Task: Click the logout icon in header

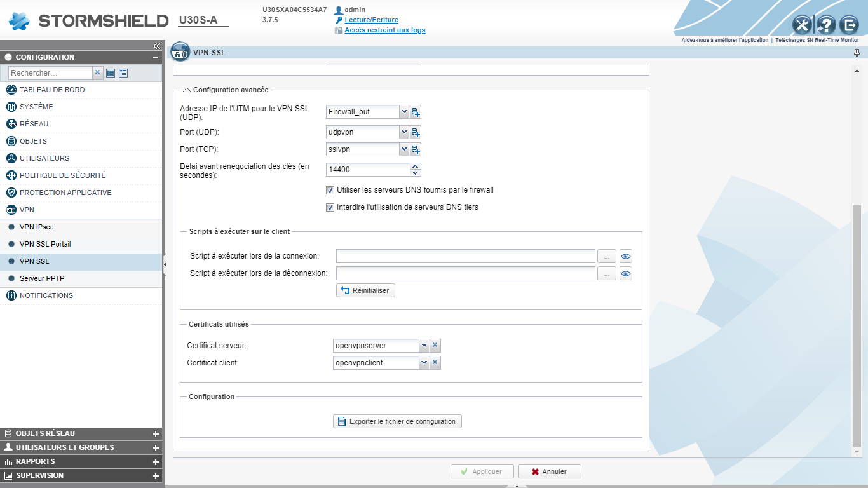Action: tap(849, 25)
